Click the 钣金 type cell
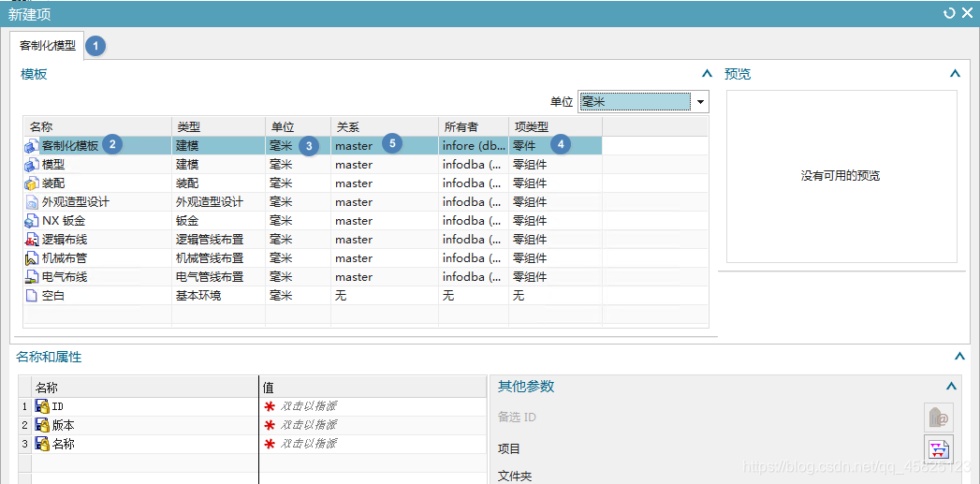 click(x=219, y=221)
